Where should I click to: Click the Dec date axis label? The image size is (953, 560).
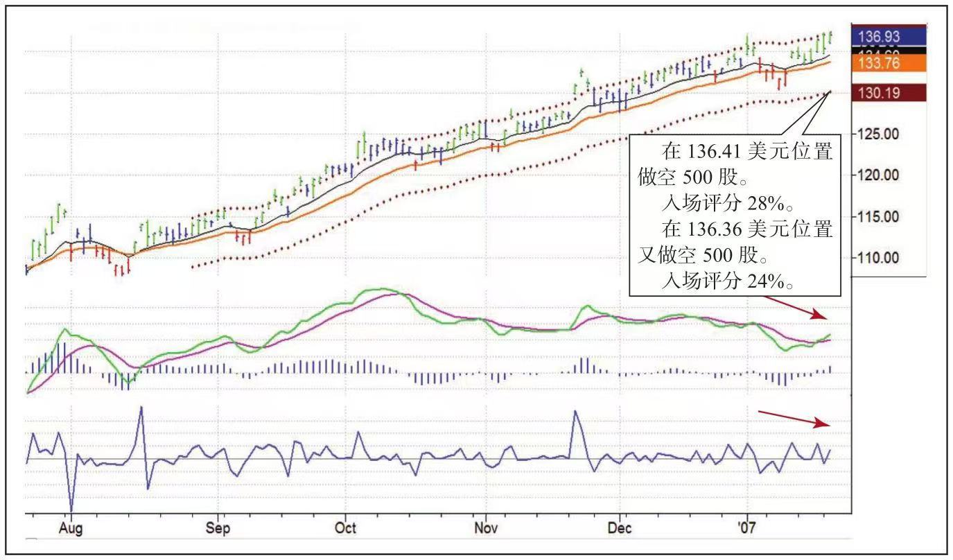(619, 528)
